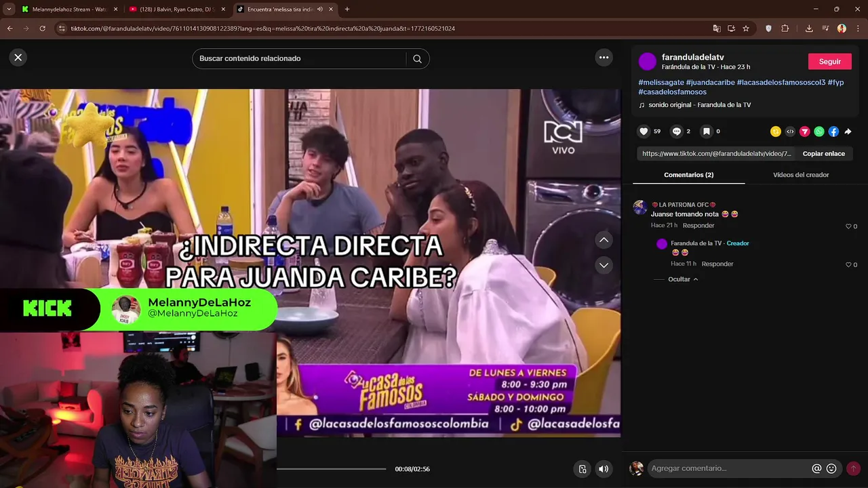This screenshot has height=488, width=868.
Task: Get the embed code icon
Action: pos(790,131)
